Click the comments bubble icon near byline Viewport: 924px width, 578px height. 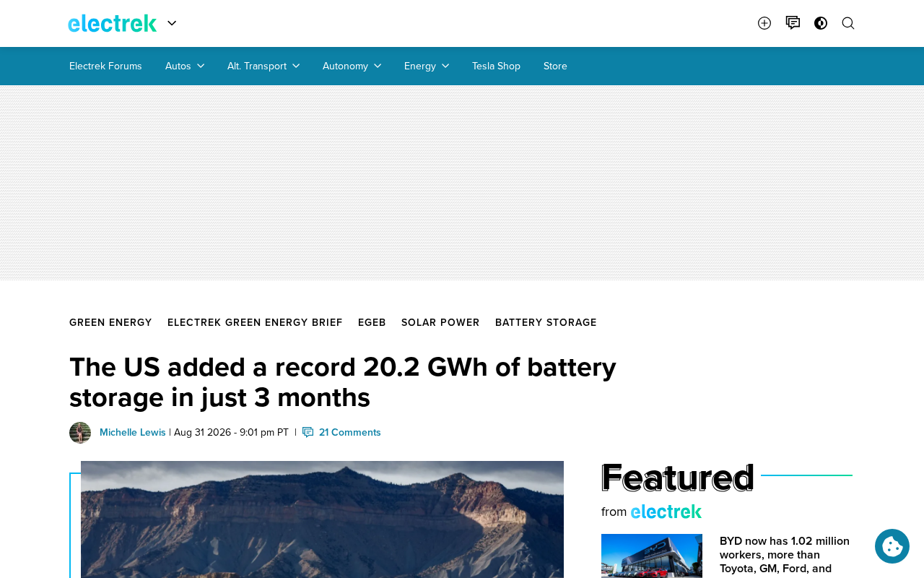tap(308, 432)
